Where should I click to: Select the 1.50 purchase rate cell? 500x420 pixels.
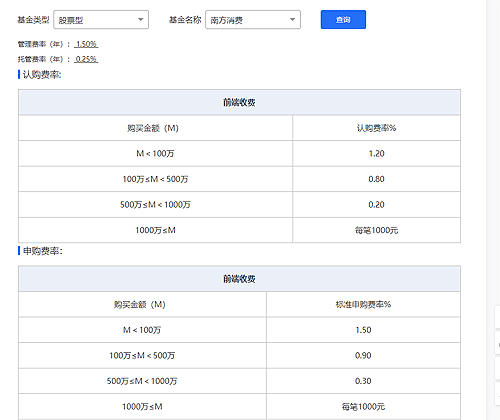(363, 330)
